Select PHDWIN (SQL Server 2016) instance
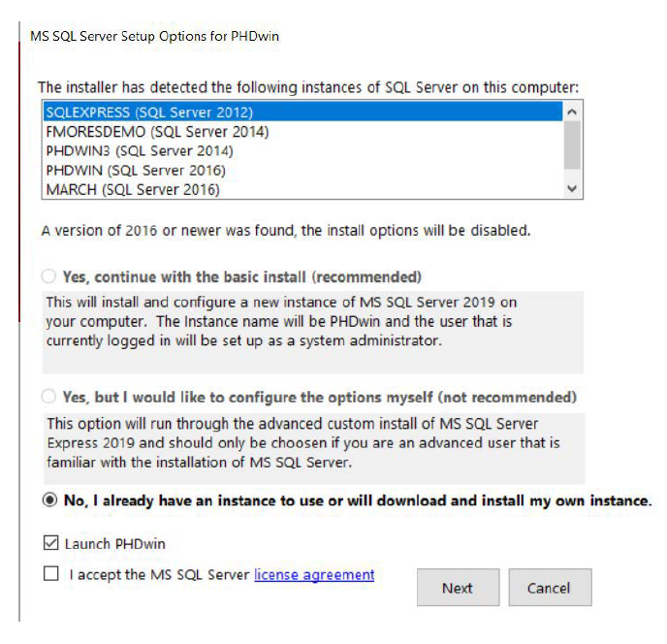The height and width of the screenshot is (644, 667). pyautogui.click(x=135, y=171)
